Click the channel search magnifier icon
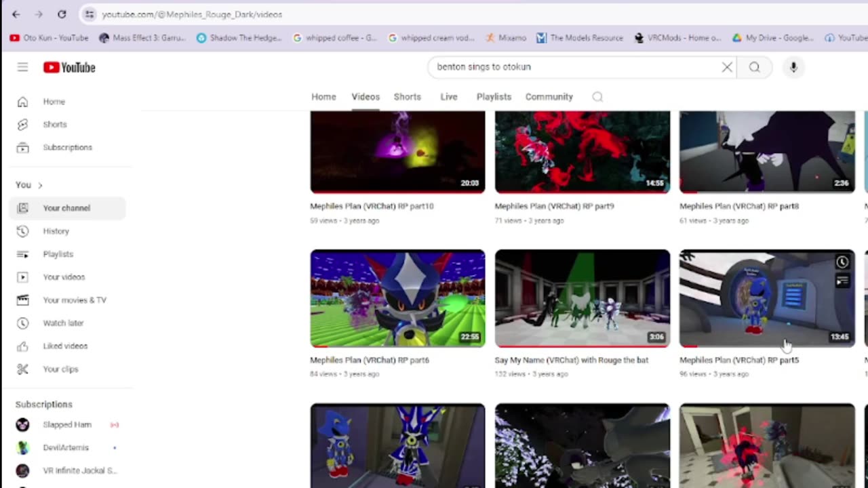868x488 pixels. click(x=597, y=97)
